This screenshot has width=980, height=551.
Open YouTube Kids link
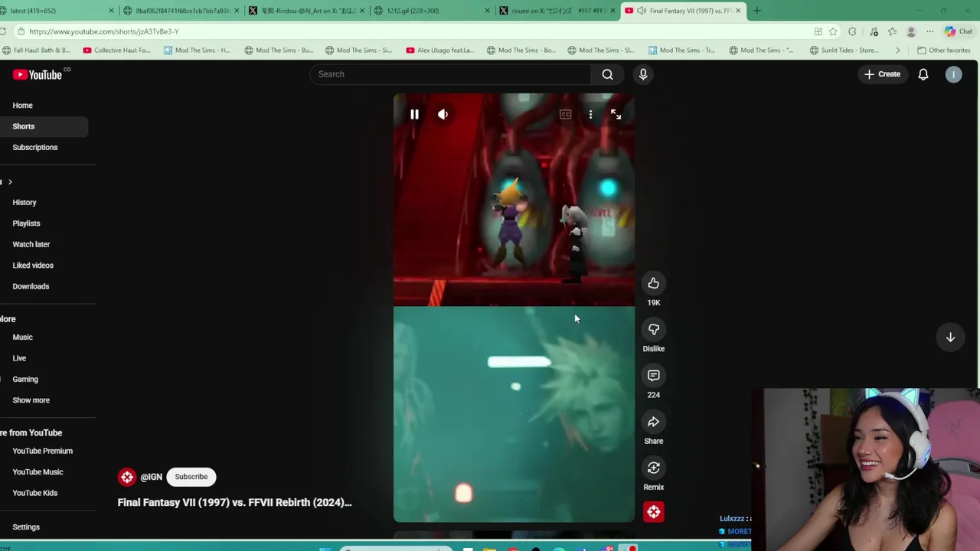pos(34,493)
